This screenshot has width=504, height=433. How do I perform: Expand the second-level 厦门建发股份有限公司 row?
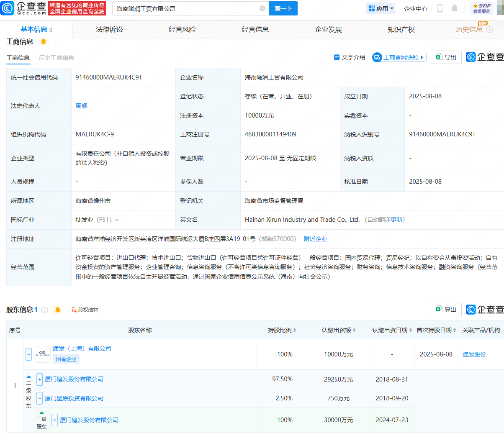[40, 379]
